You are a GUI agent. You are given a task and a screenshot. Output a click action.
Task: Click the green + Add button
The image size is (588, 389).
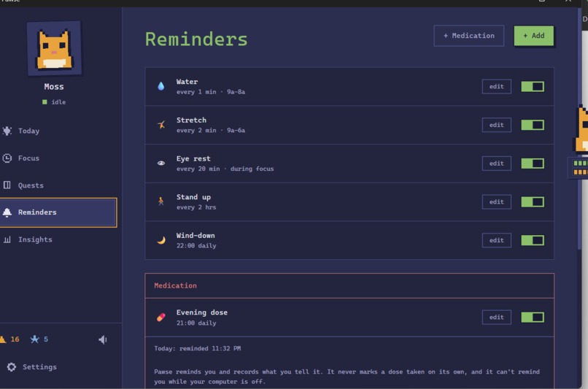pyautogui.click(x=533, y=36)
